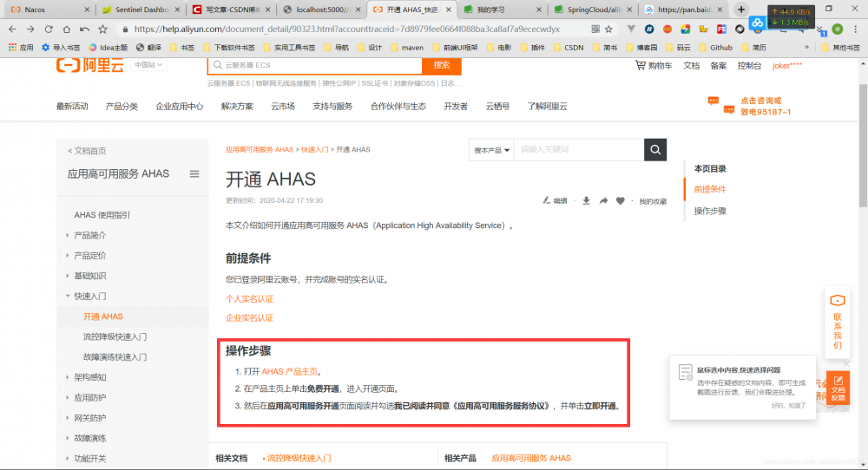Viewport: 868px width, 470px height.
Task: Close the feedback tip popup
Action: click(x=846, y=363)
